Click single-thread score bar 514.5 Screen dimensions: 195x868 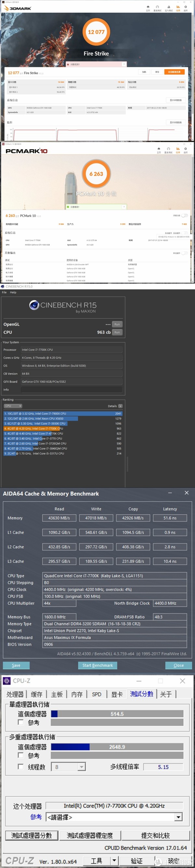[117, 714]
